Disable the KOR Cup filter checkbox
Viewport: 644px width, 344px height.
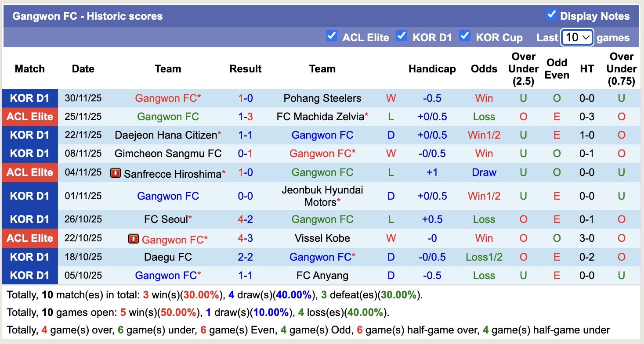465,36
